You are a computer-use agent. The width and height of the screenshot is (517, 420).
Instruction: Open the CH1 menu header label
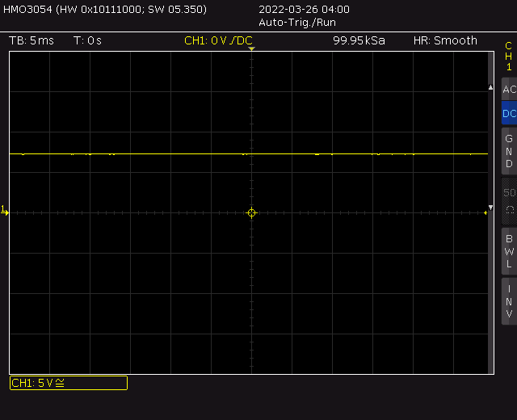[x=509, y=57]
